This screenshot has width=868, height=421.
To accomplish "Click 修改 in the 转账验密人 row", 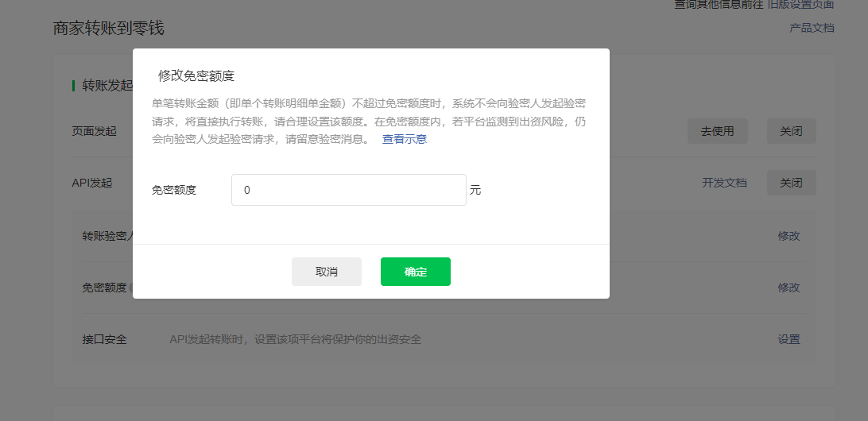I will 789,236.
